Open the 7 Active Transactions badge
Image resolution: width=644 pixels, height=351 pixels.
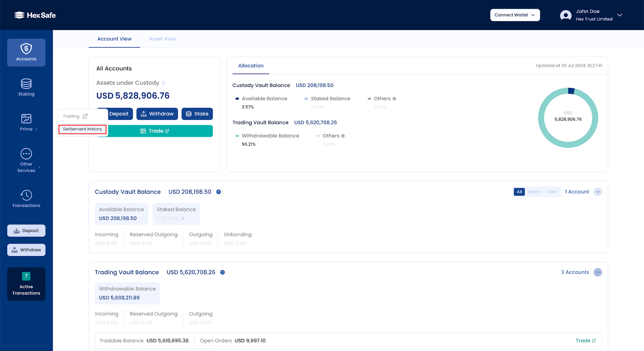26,284
